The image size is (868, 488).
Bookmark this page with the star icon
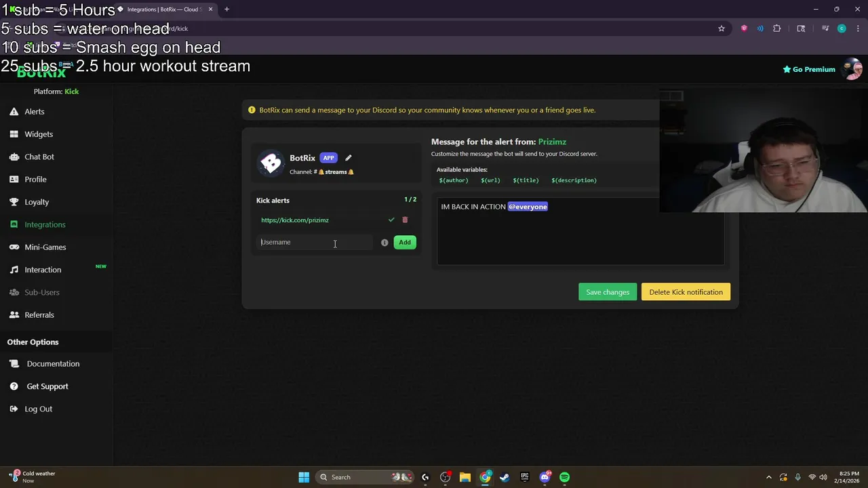tap(722, 28)
